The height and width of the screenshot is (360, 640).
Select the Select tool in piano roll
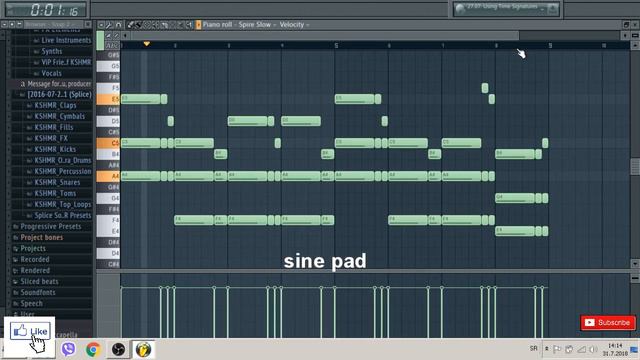coord(172,25)
